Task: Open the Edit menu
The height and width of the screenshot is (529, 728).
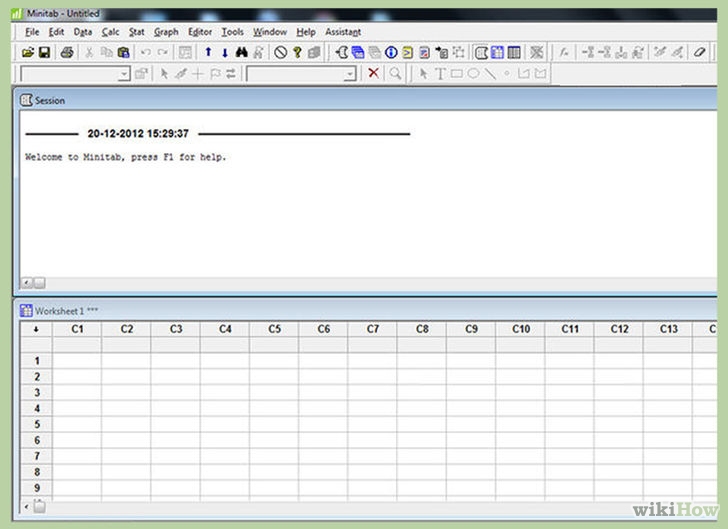Action: pyautogui.click(x=56, y=32)
